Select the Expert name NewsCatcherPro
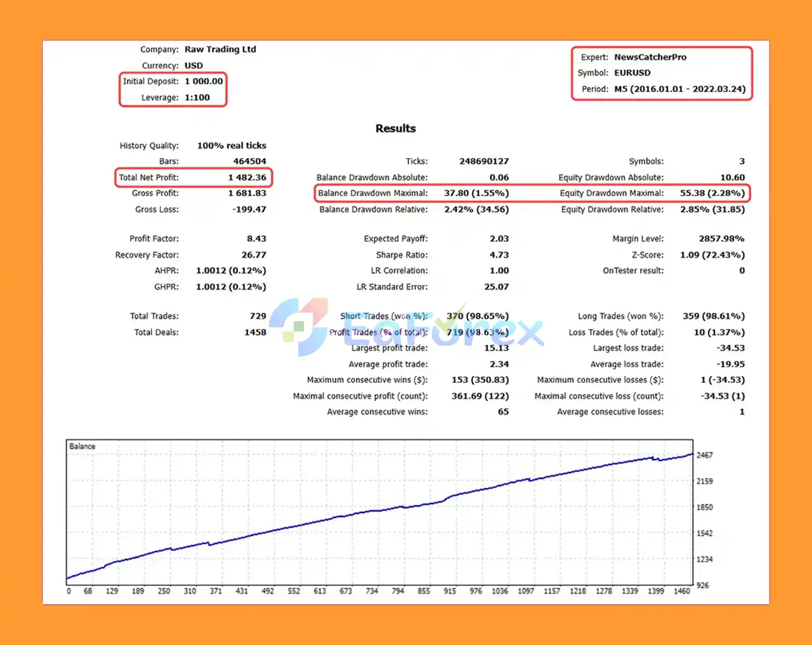The image size is (812, 645). [650, 57]
